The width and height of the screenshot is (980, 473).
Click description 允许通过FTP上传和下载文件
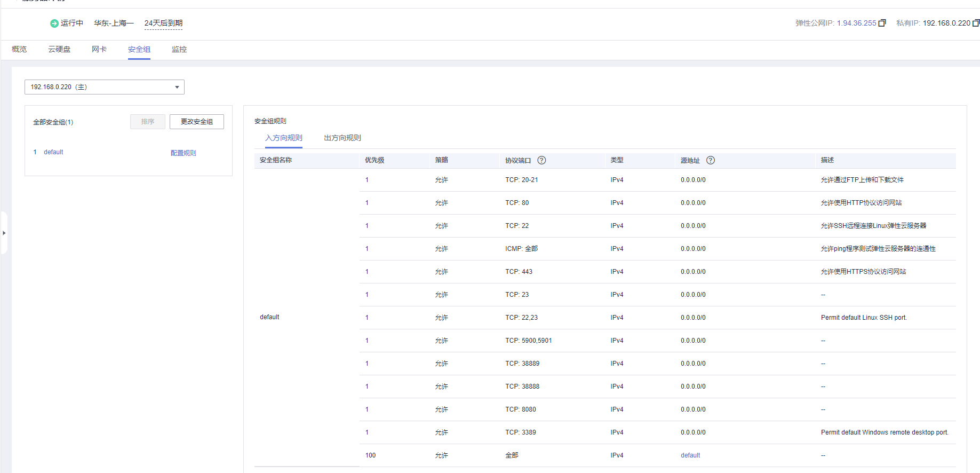pyautogui.click(x=862, y=180)
